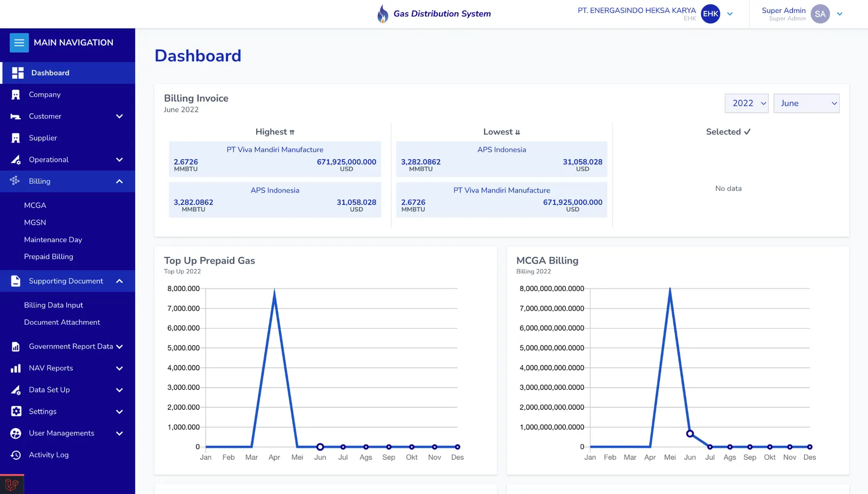Open the June month dropdown
The height and width of the screenshot is (494, 868).
coord(806,103)
